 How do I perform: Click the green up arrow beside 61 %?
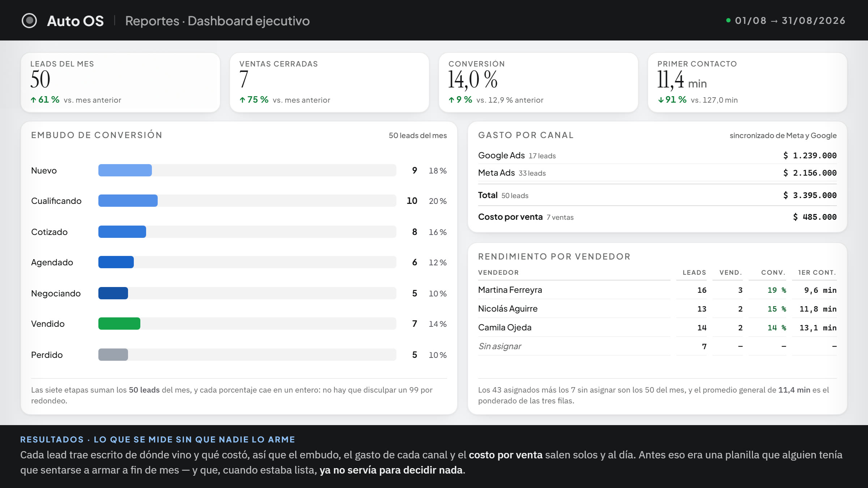point(33,100)
